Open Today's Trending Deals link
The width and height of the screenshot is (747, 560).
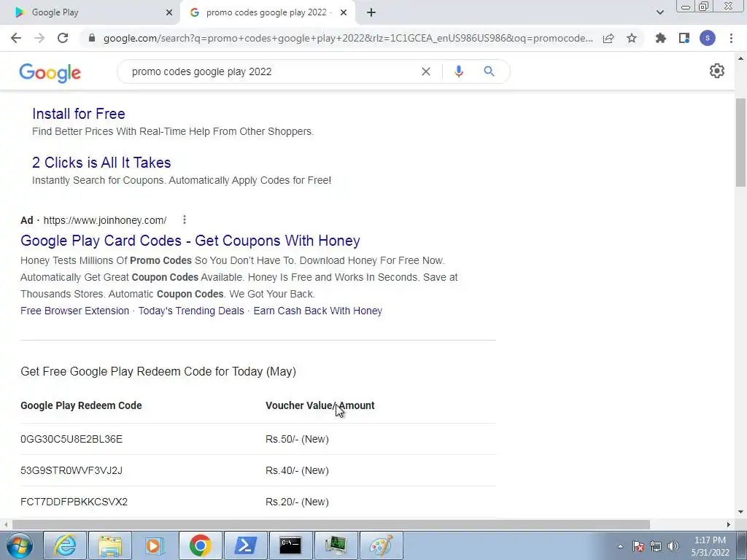191,311
